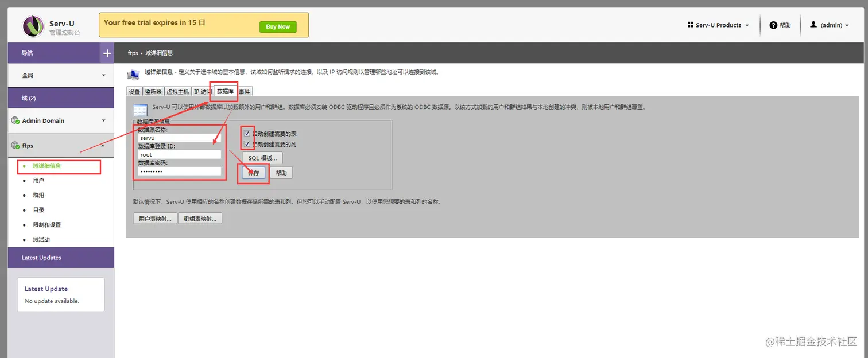Open 限制和设置 under ftps
The height and width of the screenshot is (358, 868).
tap(47, 225)
